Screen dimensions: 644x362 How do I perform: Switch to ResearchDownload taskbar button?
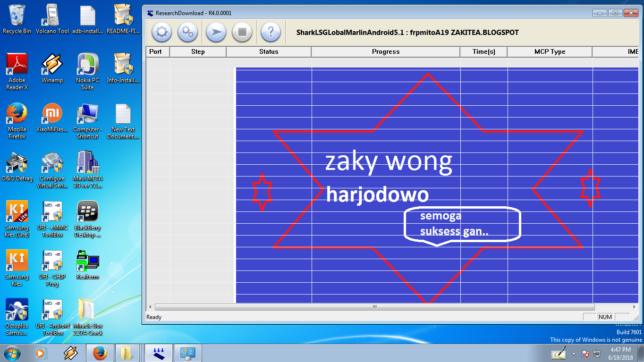pos(158,353)
